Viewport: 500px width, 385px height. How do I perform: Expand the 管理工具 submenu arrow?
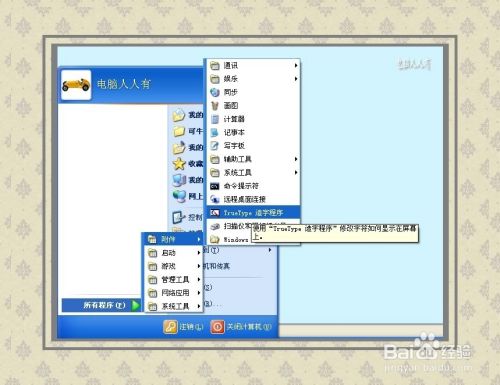pos(198,279)
